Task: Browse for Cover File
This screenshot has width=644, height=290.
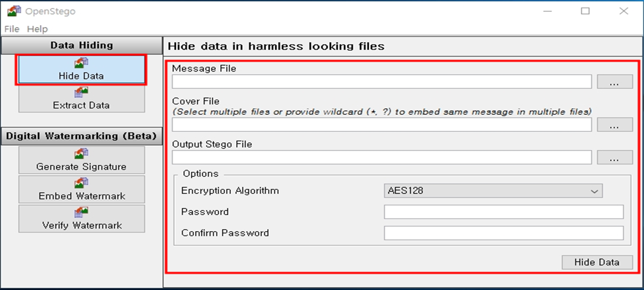Action: click(615, 124)
